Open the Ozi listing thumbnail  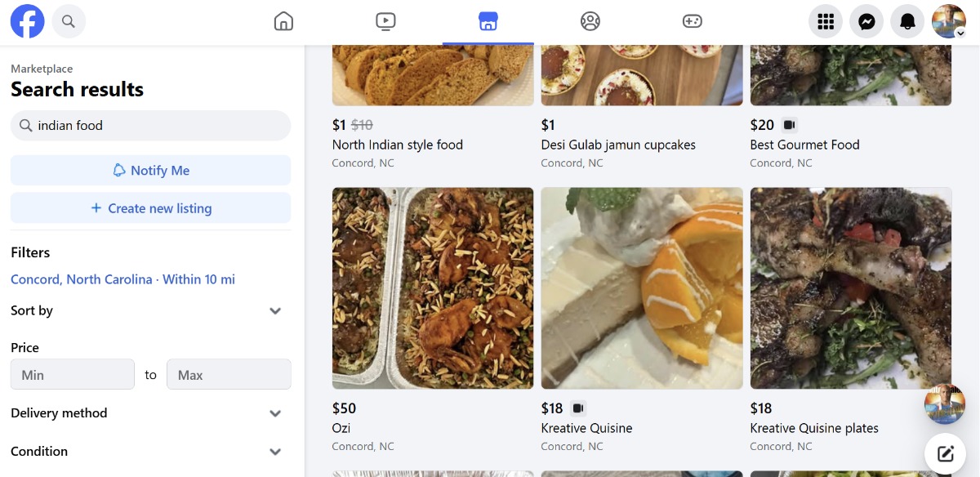(x=433, y=288)
